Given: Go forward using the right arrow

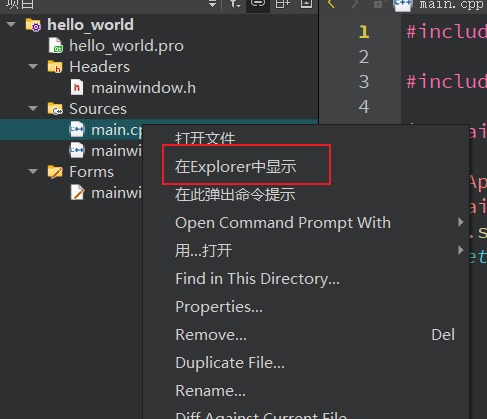Looking at the screenshot, I should pos(355,4).
